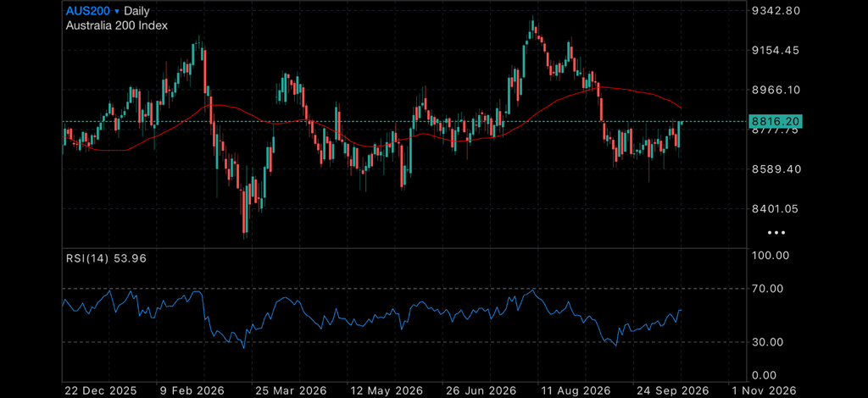This screenshot has height=398, width=868.
Task: Select the 1 Nov 2026 date label
Action: (764, 390)
